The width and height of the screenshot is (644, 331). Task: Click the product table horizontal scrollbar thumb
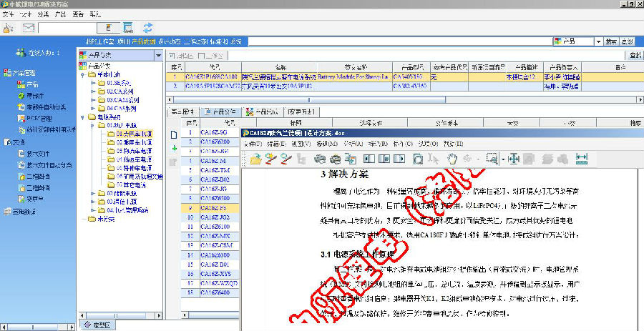coord(309,99)
